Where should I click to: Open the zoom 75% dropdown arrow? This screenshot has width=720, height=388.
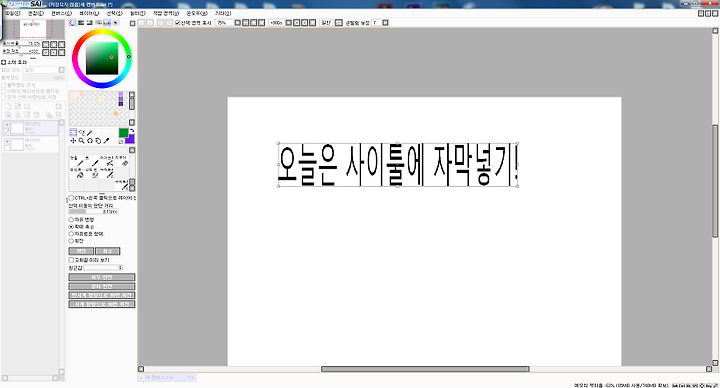pos(237,22)
